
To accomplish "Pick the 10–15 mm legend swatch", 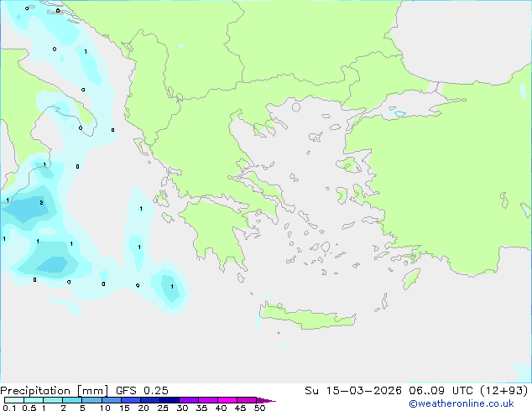I will click(111, 400).
